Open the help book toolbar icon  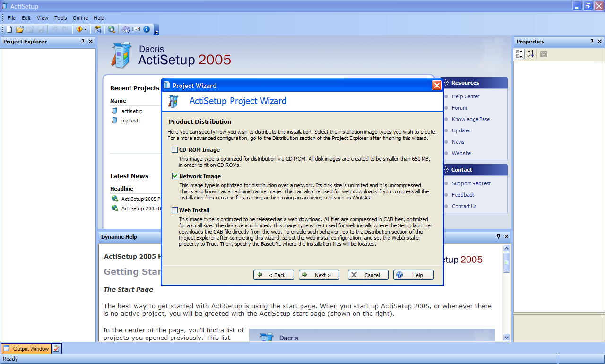click(x=126, y=29)
